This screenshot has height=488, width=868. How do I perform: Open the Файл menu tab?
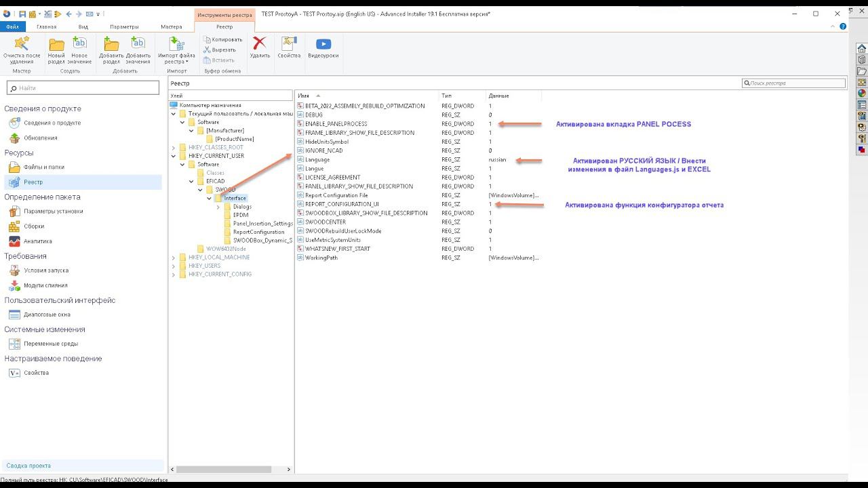(12, 26)
